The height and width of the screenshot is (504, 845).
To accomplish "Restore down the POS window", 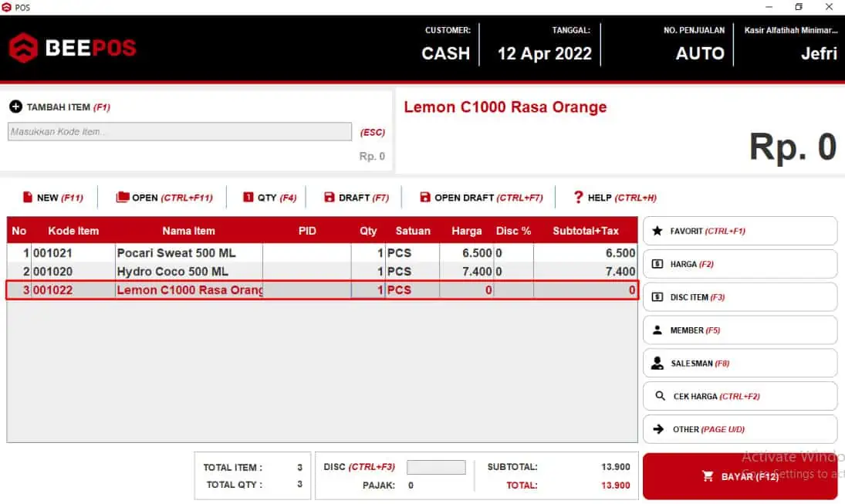I will pos(799,7).
